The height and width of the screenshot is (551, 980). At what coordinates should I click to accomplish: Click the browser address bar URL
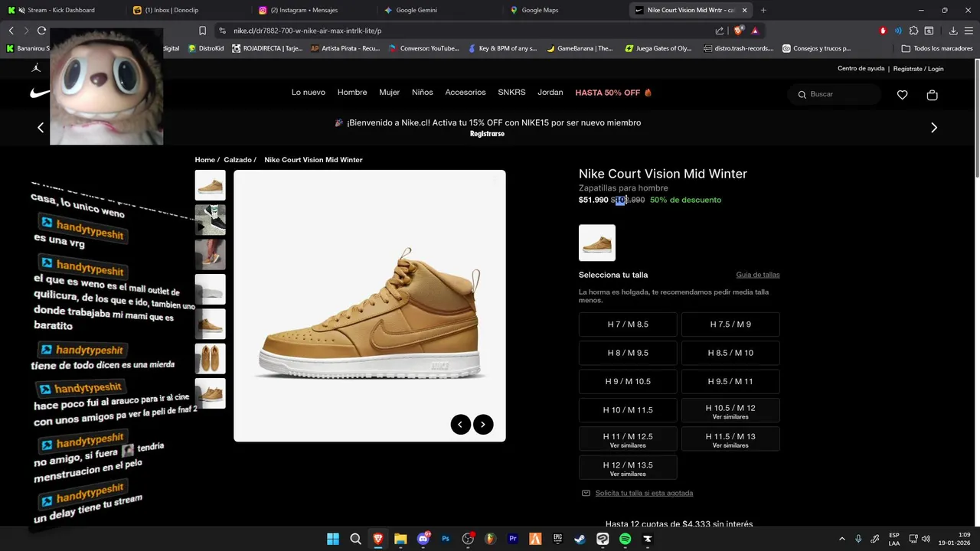308,31
